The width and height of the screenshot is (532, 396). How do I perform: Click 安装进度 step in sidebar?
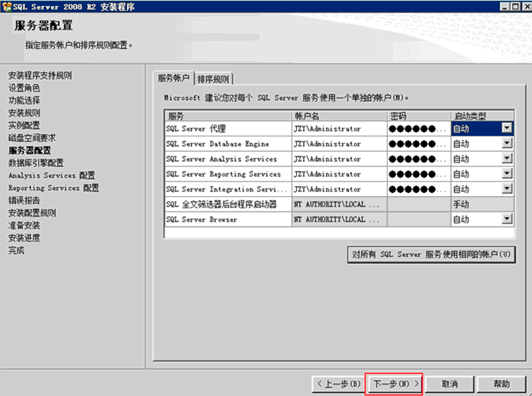24,238
